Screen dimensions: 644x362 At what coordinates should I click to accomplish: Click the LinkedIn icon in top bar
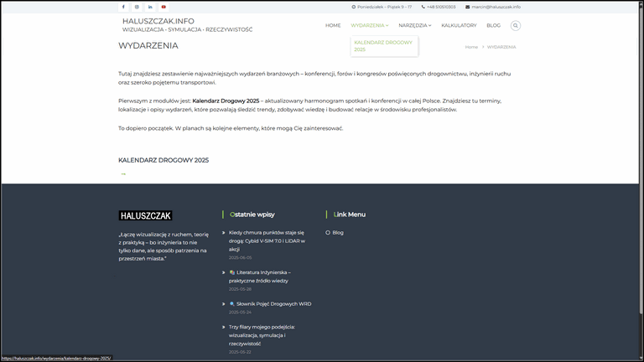(x=150, y=7)
